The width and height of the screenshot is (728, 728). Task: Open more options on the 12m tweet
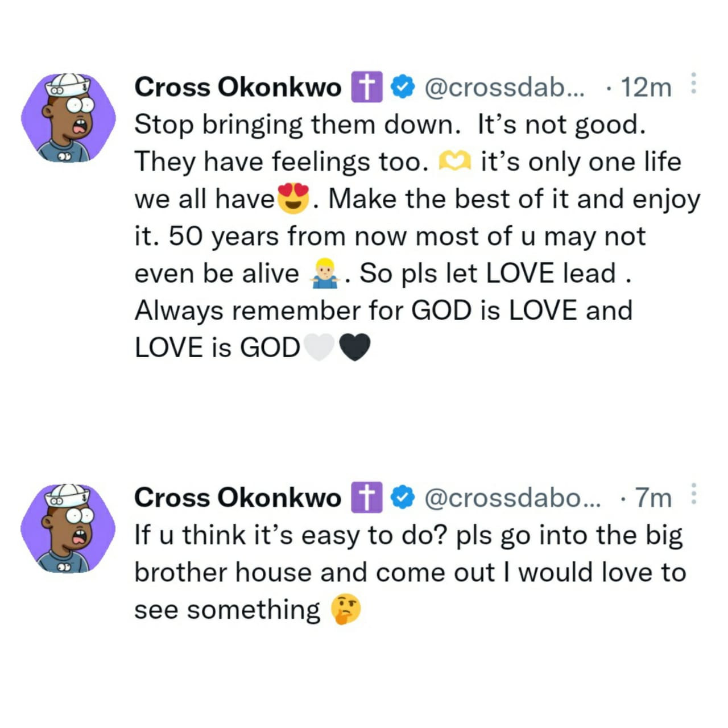click(693, 84)
